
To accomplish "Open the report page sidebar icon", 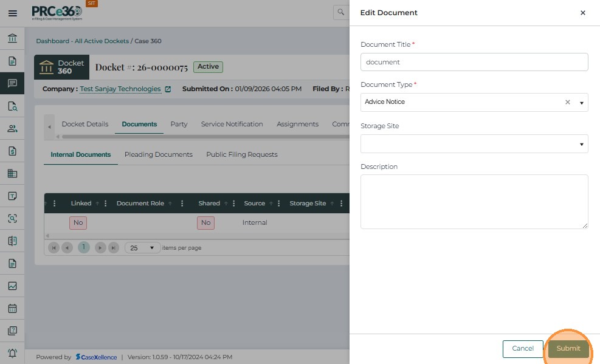I will [12, 264].
